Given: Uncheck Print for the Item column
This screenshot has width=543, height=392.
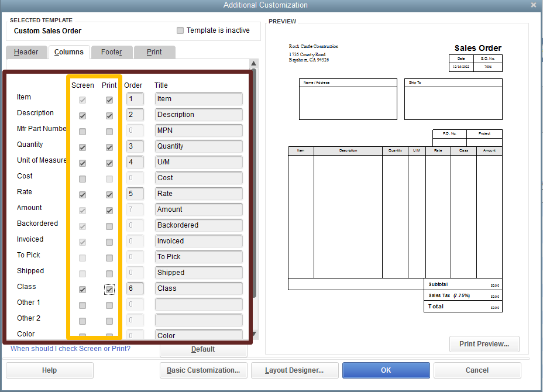Looking at the screenshot, I should 109,100.
